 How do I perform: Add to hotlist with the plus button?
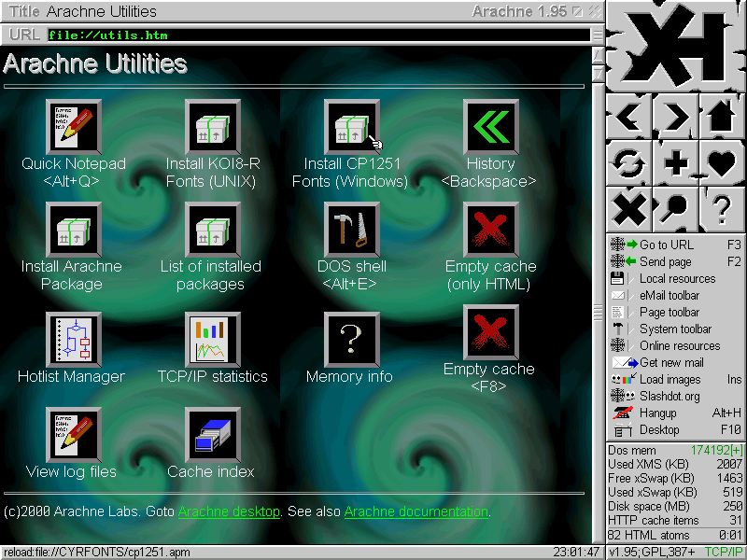[x=675, y=162]
